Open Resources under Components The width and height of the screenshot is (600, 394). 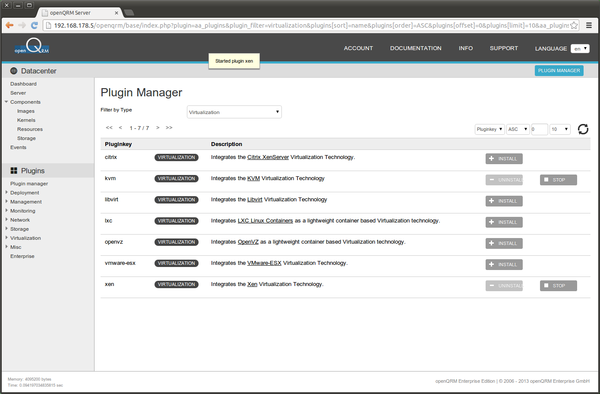tap(30, 129)
